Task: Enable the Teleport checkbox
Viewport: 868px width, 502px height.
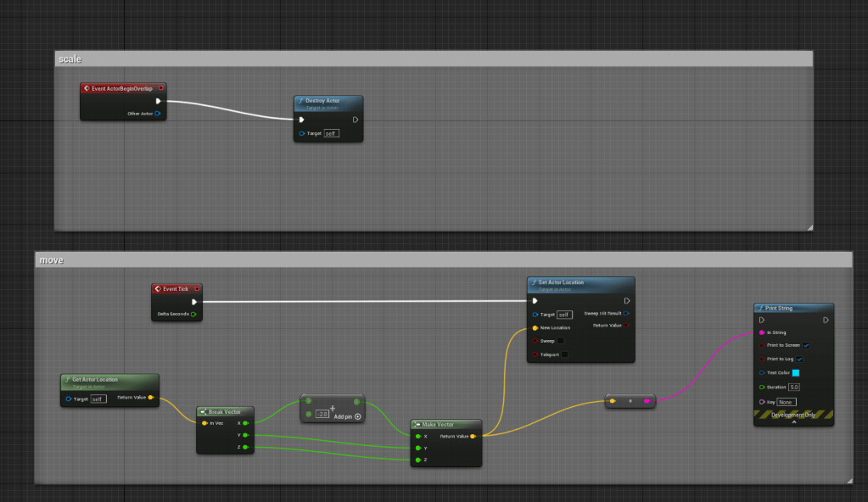Action: coord(564,354)
